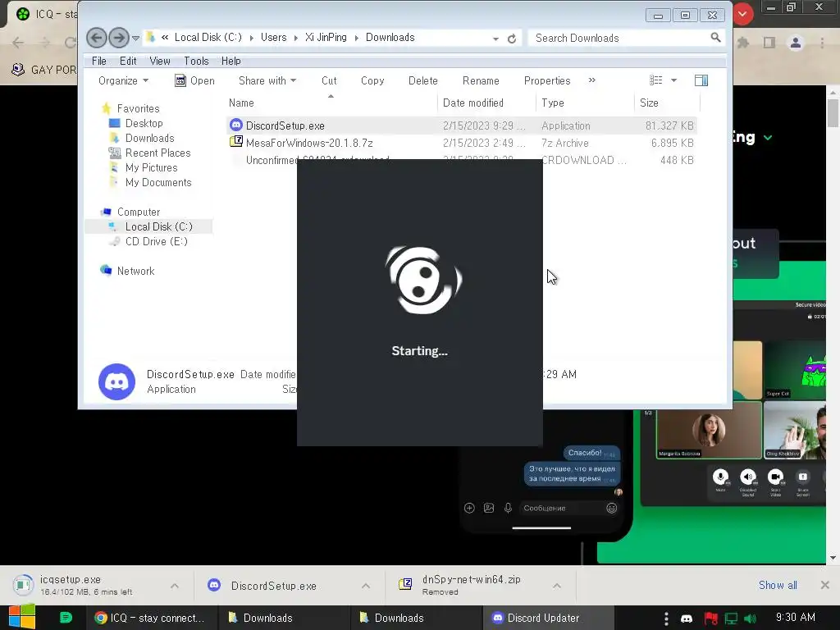Click Rename in the toolbar
Screen dimensions: 840x630
(481, 81)
